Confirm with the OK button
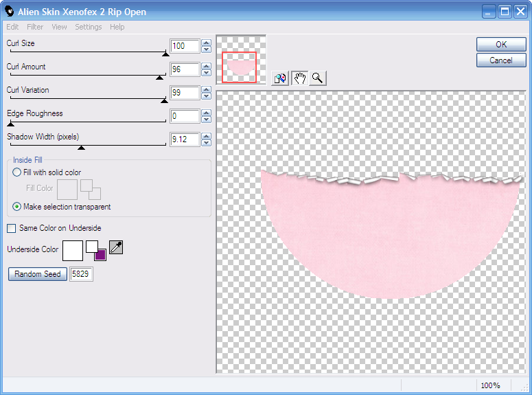532x395 pixels. 501,44
